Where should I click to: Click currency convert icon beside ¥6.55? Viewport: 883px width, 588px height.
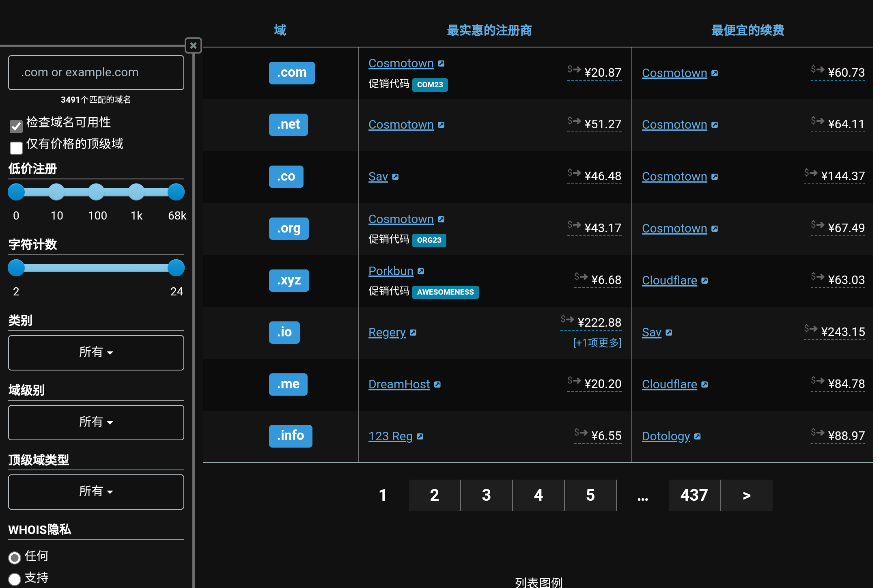pos(581,432)
